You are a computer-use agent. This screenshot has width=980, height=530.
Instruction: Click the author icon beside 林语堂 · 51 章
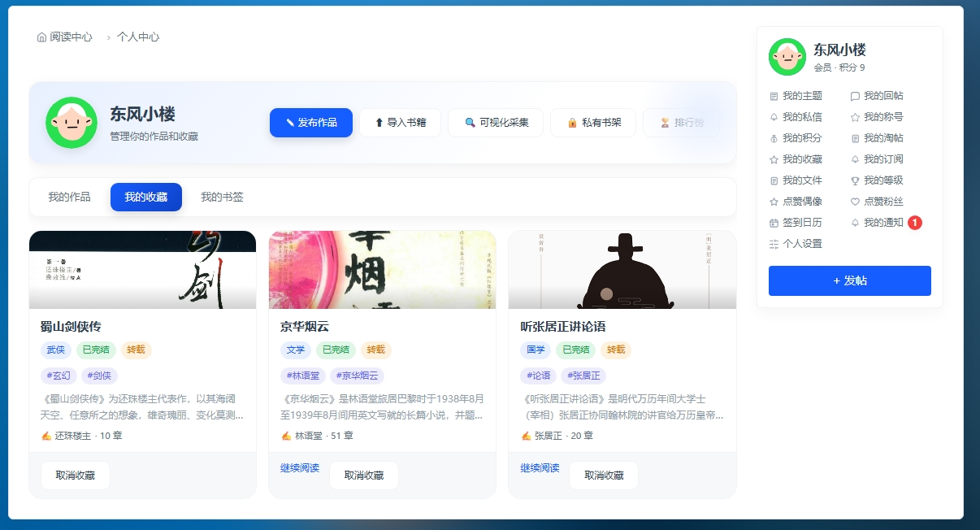coord(286,436)
